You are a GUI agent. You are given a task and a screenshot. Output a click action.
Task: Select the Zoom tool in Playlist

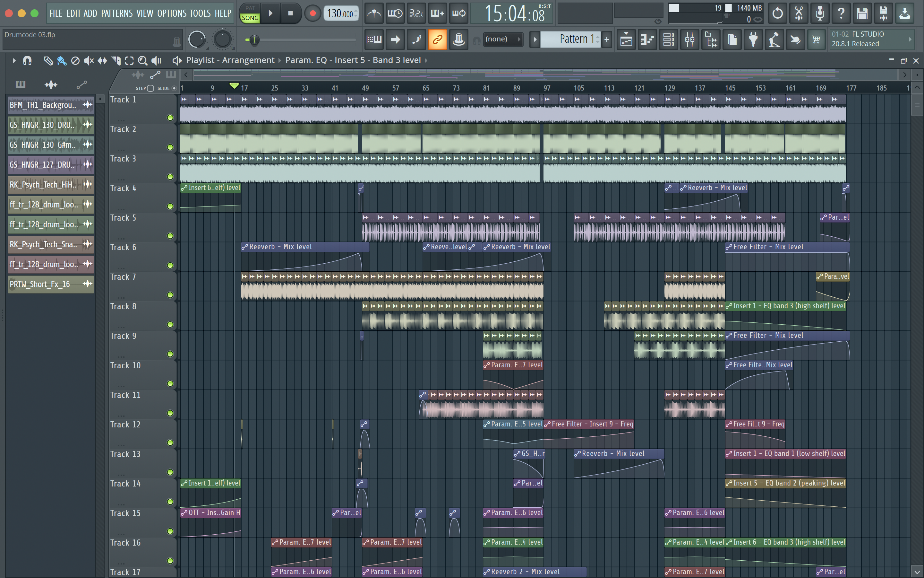click(x=143, y=60)
